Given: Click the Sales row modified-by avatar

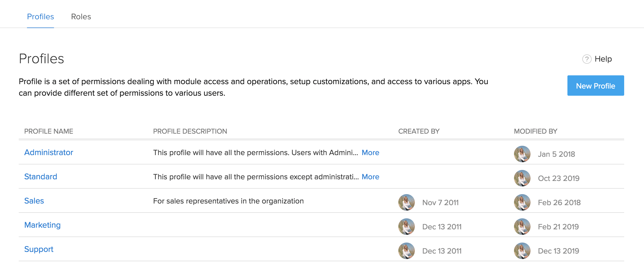Looking at the screenshot, I should [522, 202].
